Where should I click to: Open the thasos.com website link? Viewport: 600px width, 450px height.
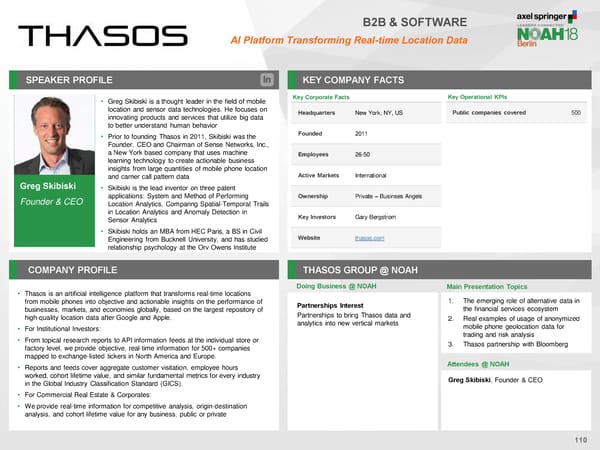click(x=367, y=238)
